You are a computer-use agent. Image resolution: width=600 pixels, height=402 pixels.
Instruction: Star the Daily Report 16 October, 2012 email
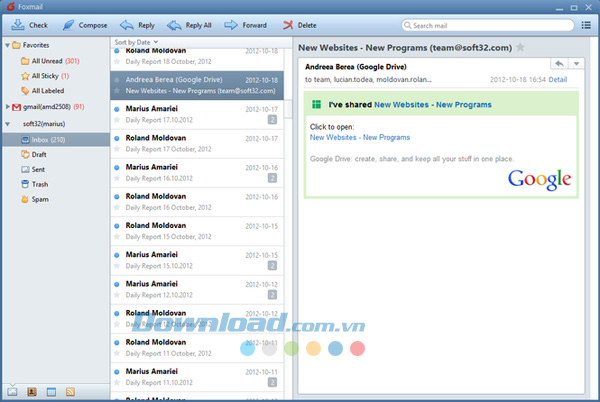[117, 208]
